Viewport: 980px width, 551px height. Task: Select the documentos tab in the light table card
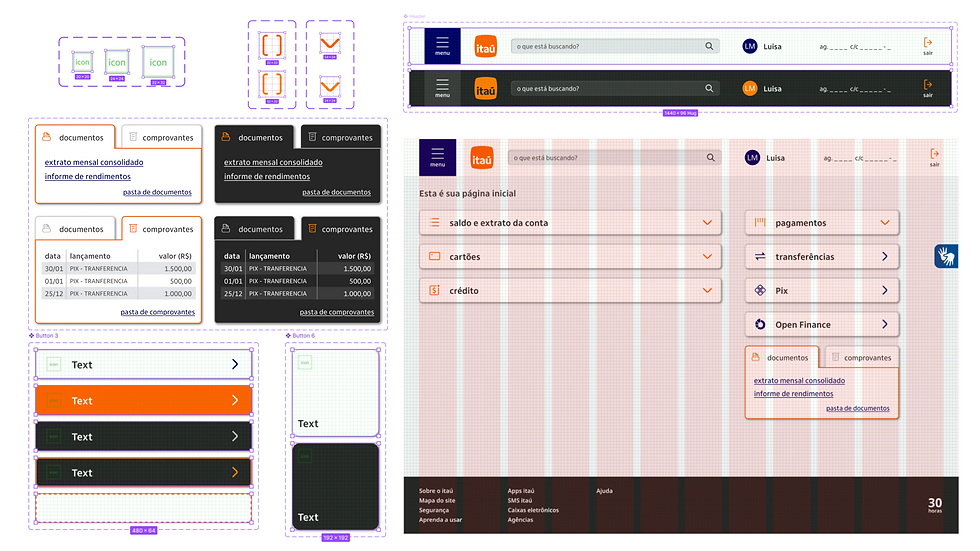point(75,229)
